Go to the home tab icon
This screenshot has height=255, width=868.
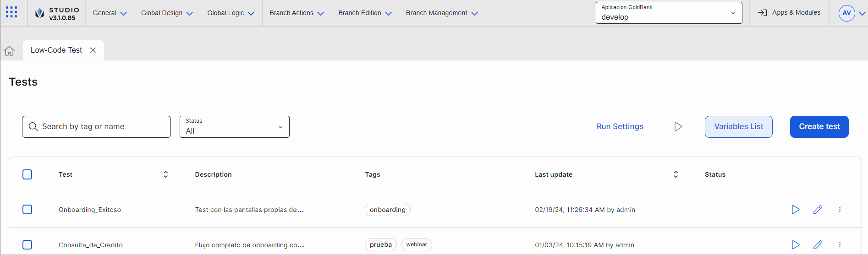pyautogui.click(x=9, y=51)
